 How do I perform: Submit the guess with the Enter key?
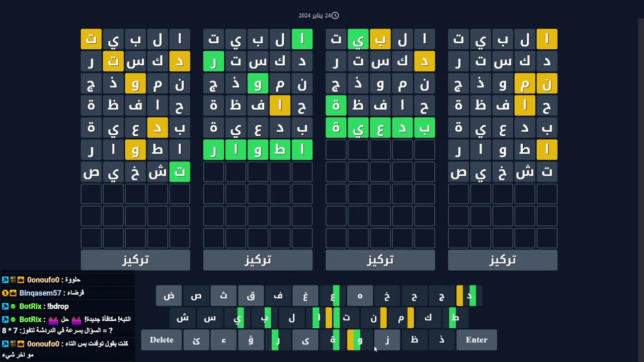(x=476, y=340)
